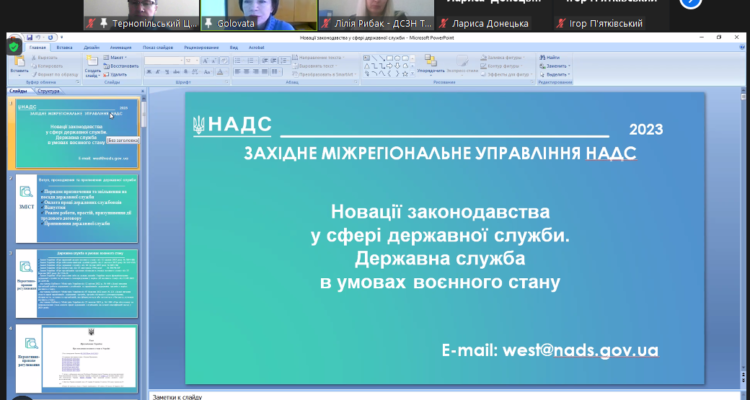Switch to the Структура outline tab
The height and width of the screenshot is (400, 750).
coord(48,90)
